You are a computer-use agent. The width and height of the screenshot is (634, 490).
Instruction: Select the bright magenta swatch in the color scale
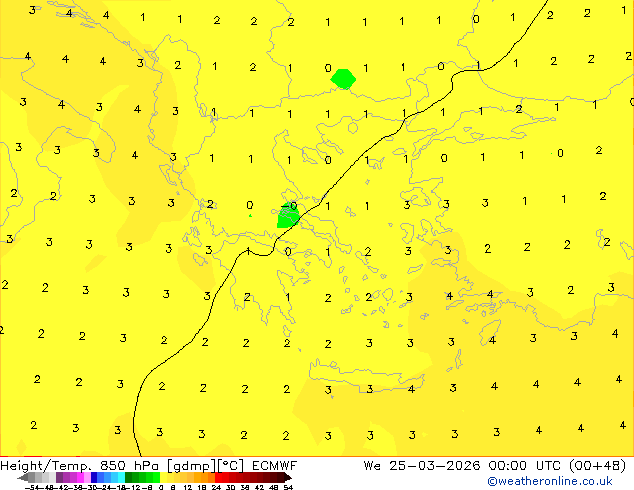click(x=80, y=477)
